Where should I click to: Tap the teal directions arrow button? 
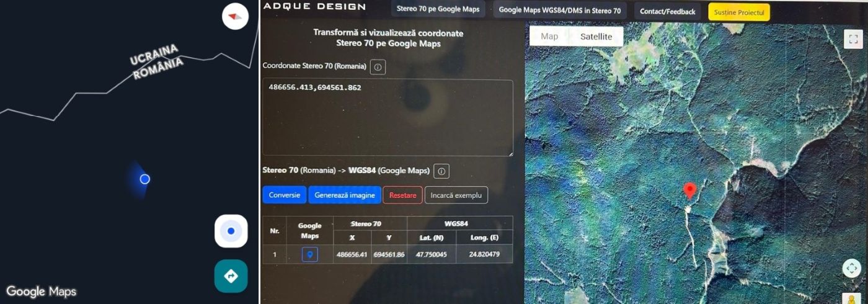click(x=231, y=276)
